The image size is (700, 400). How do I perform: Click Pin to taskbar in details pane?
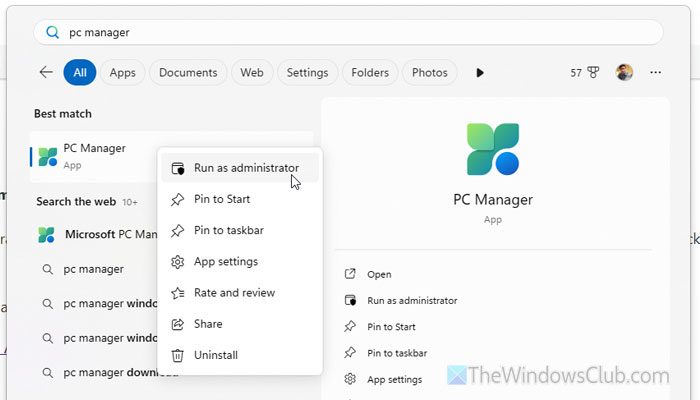click(386, 353)
